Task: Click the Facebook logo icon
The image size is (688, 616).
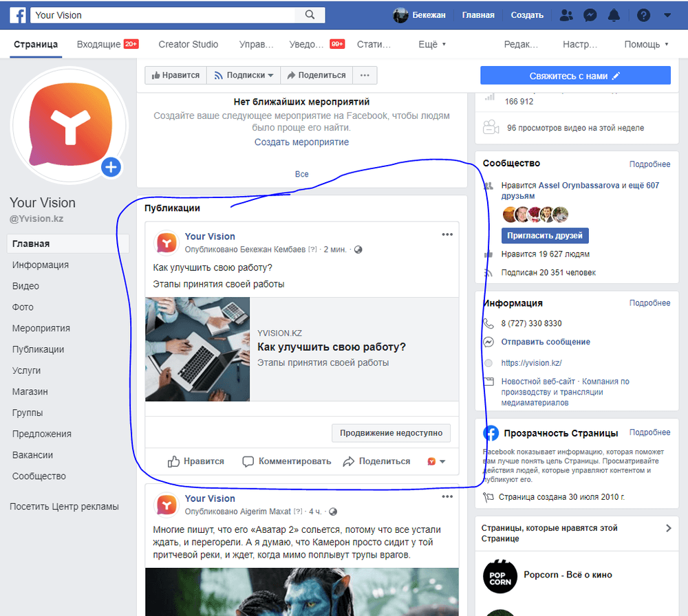Action: pyautogui.click(x=18, y=15)
